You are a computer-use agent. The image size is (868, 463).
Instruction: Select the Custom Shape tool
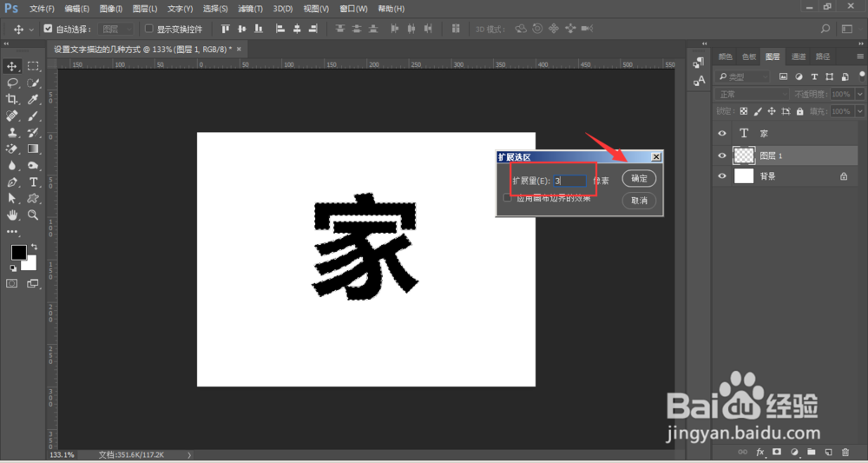click(x=33, y=198)
